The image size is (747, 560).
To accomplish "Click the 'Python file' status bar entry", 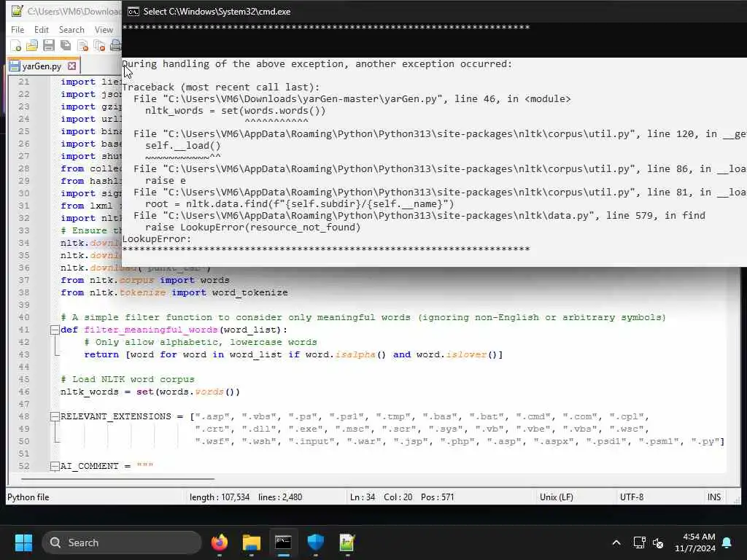I will pyautogui.click(x=28, y=497).
